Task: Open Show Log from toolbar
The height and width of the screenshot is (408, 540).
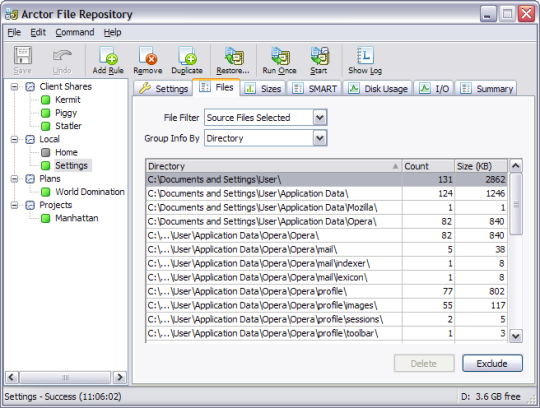Action: pos(365,61)
